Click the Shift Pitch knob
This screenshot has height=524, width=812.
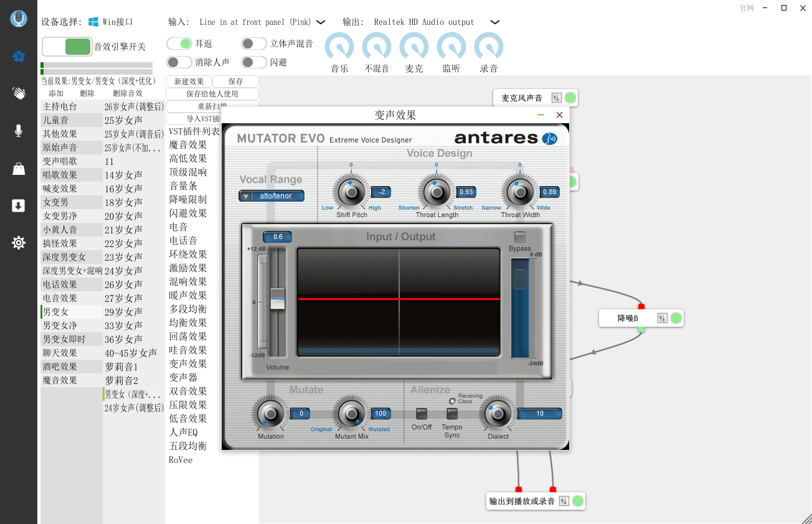pyautogui.click(x=351, y=192)
